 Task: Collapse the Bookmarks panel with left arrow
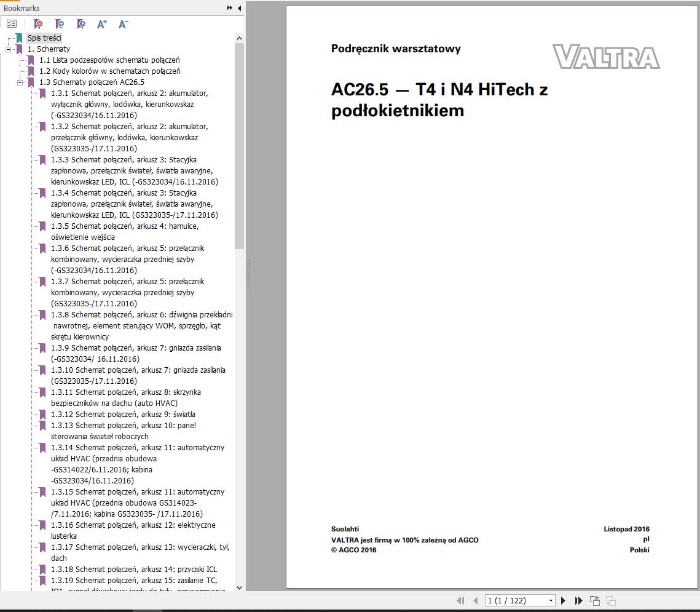pyautogui.click(x=239, y=7)
